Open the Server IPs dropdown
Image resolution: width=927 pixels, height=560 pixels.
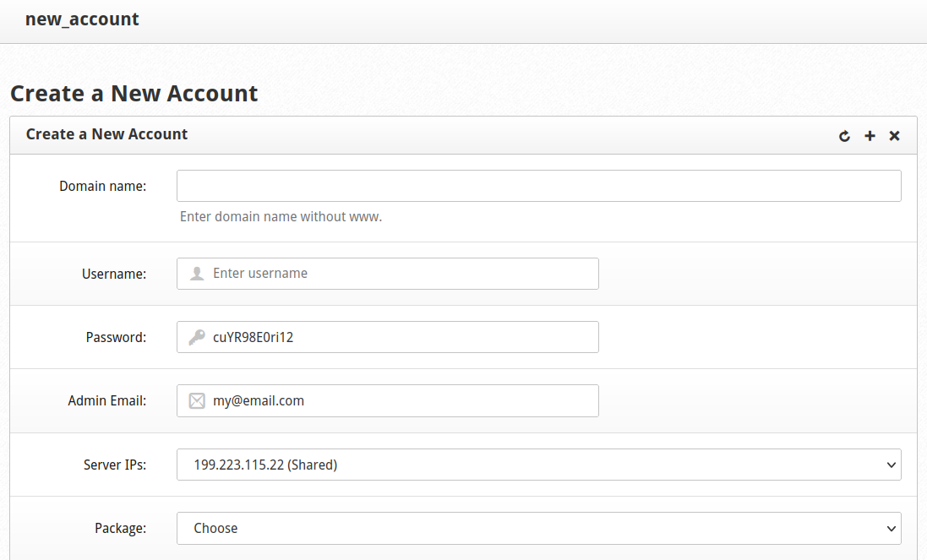point(540,464)
